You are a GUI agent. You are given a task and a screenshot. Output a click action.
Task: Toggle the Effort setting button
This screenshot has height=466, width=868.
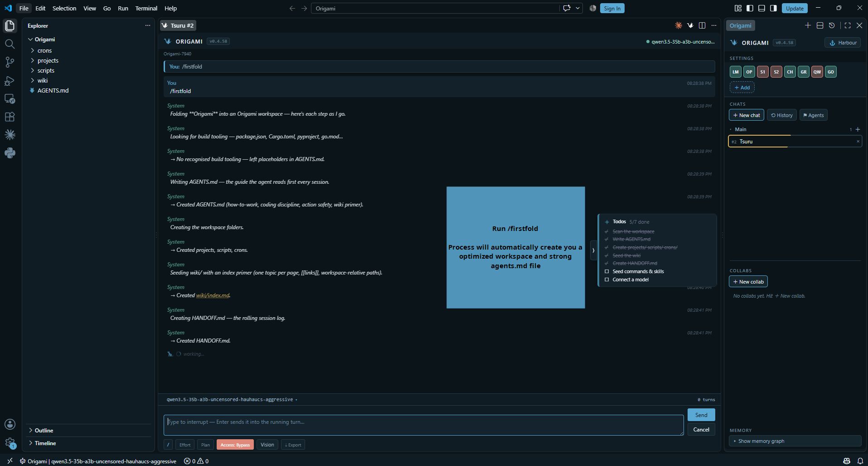(x=185, y=445)
